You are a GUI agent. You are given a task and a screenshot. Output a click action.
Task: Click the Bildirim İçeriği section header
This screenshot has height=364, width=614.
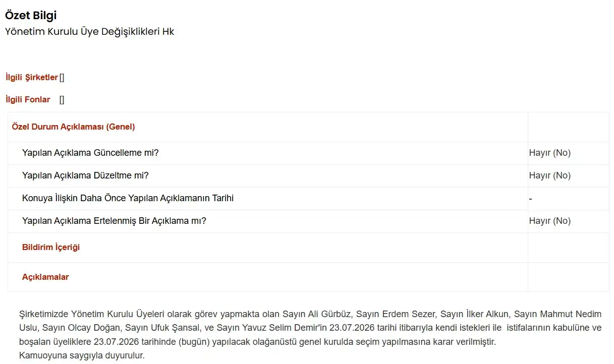coord(51,247)
